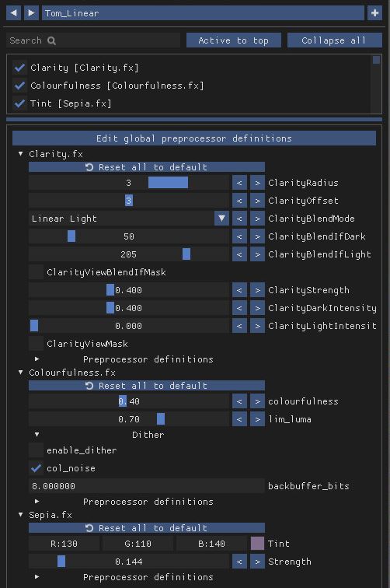This screenshot has height=588, width=390.
Task: Open the Linear Light blend mode dropdown
Action: (129, 219)
